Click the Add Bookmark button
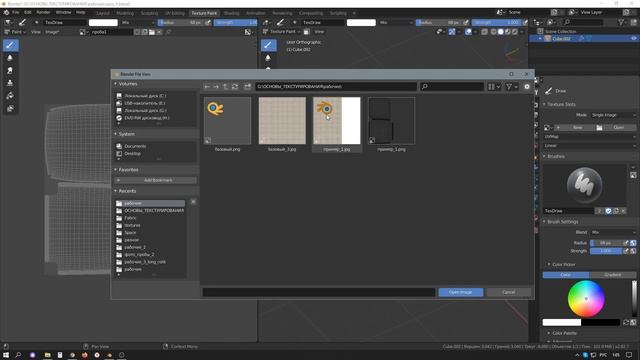The image size is (640, 360). tap(155, 180)
